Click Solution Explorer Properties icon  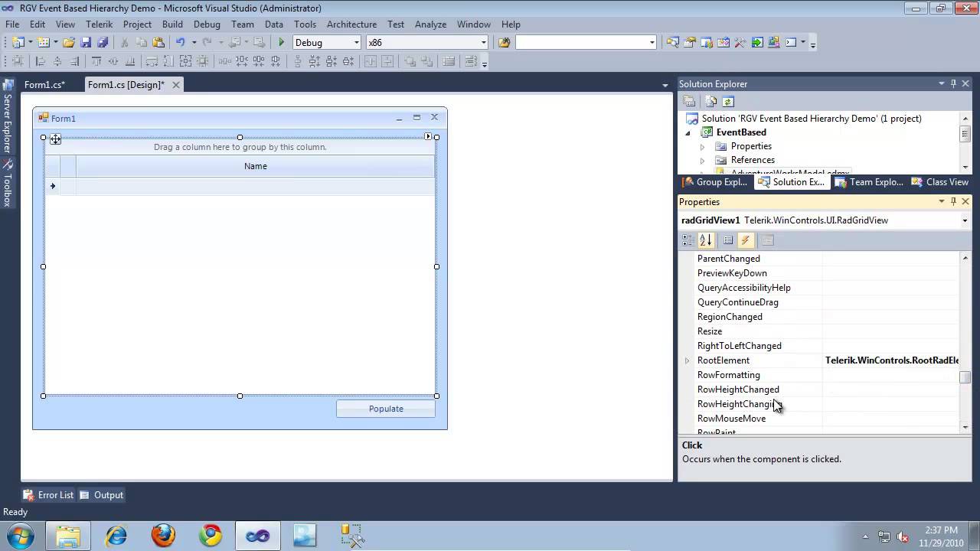click(x=689, y=102)
